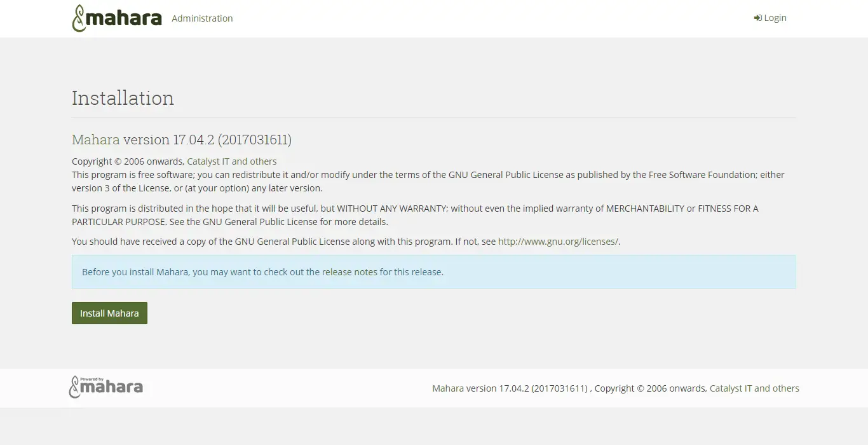Follow the Mahara link in version heading
Image resolution: width=868 pixels, height=445 pixels.
coord(96,139)
